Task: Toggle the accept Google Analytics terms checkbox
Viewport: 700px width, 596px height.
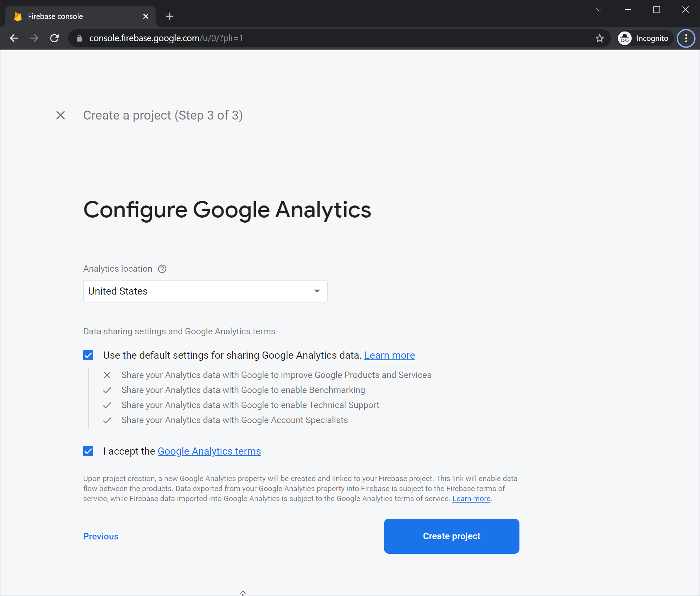Action: tap(88, 451)
